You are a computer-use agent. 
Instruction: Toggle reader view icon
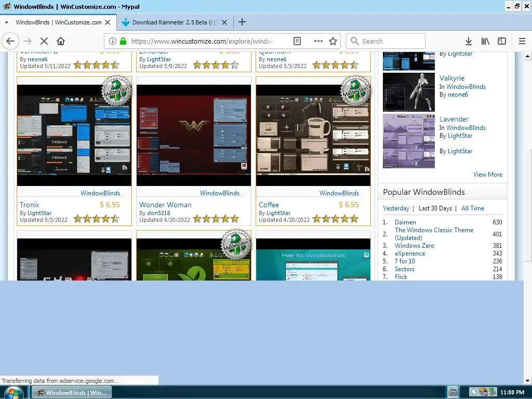coord(297,41)
